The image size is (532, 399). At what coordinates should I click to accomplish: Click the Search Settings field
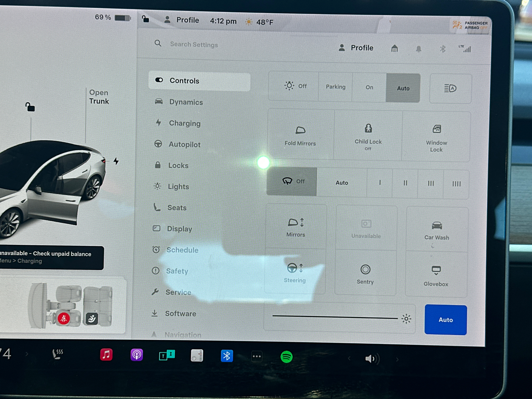tap(194, 45)
